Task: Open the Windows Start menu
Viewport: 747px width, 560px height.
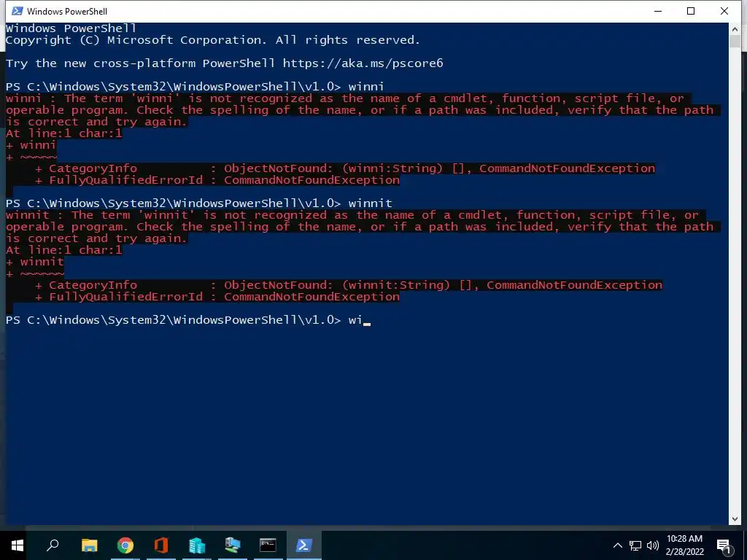Action: click(x=18, y=545)
